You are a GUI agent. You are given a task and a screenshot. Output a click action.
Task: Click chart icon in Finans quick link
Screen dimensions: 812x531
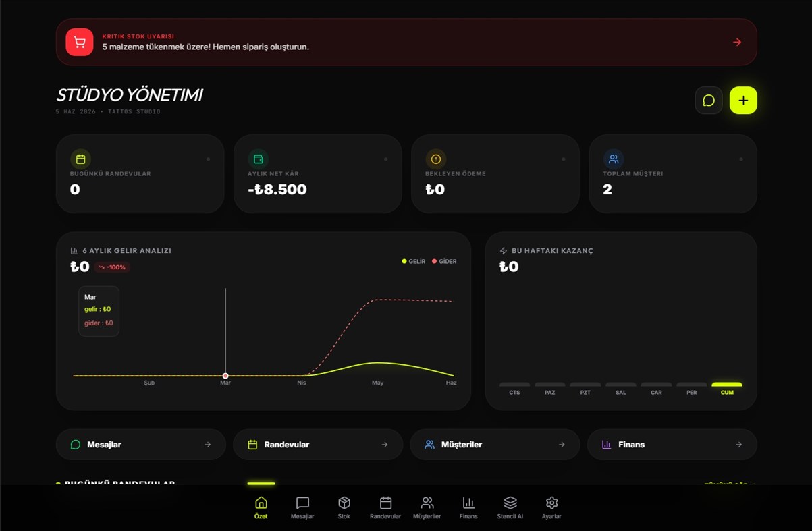point(606,445)
